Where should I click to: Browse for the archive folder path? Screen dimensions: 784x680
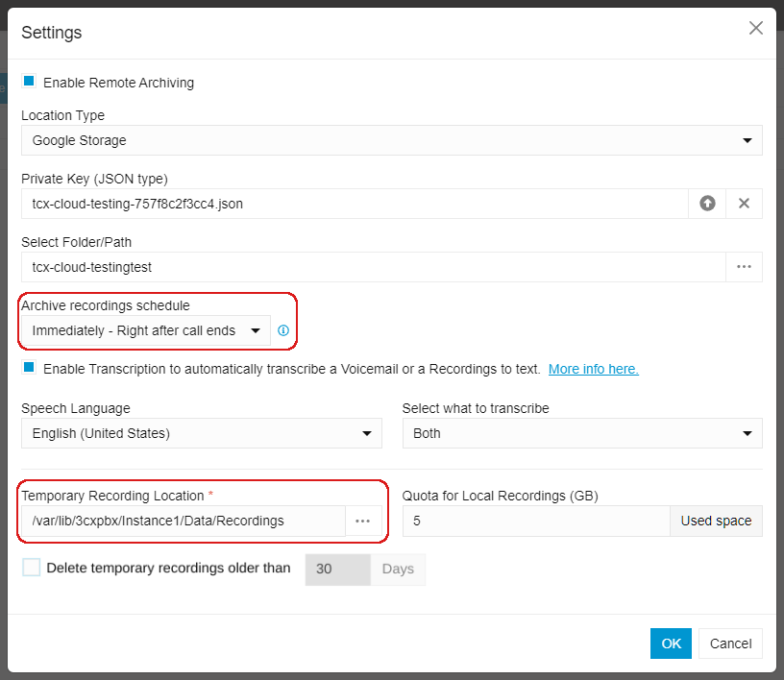pyautogui.click(x=744, y=267)
